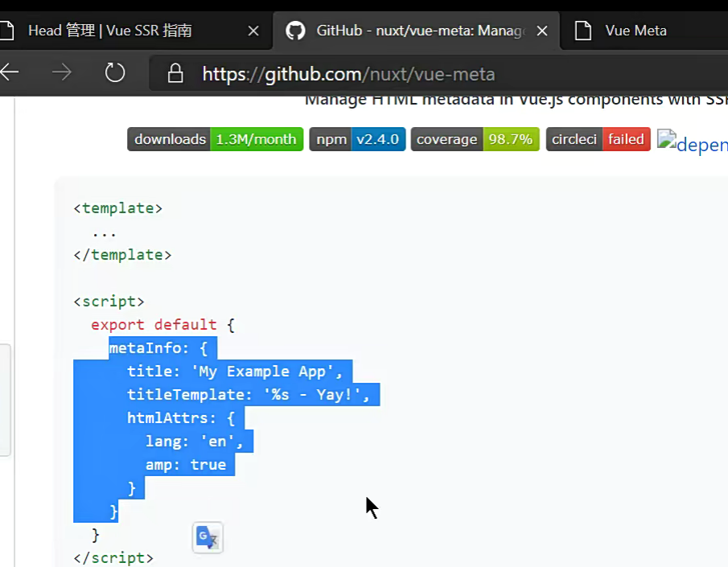Click the page favicon on the Vue Meta tab
The image size is (728, 567).
coord(582,30)
